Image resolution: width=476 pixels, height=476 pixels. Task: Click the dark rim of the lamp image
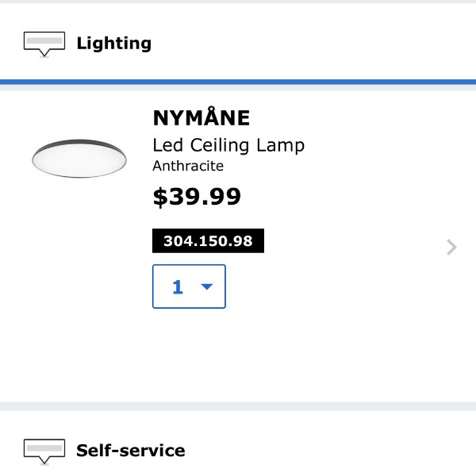coord(79,141)
